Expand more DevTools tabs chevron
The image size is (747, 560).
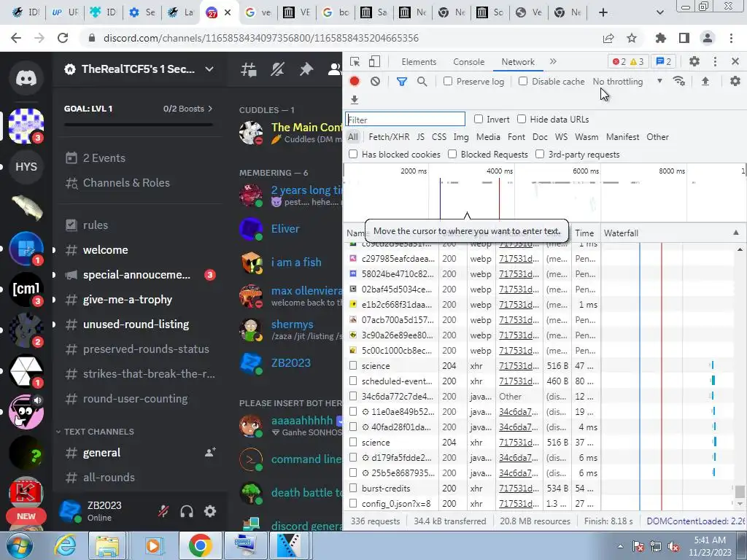[x=553, y=61]
